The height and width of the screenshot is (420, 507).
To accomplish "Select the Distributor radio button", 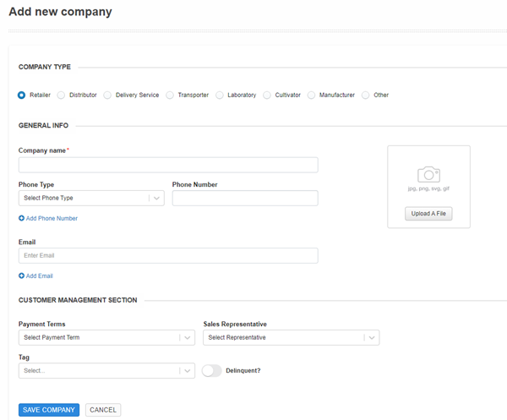I will click(61, 95).
